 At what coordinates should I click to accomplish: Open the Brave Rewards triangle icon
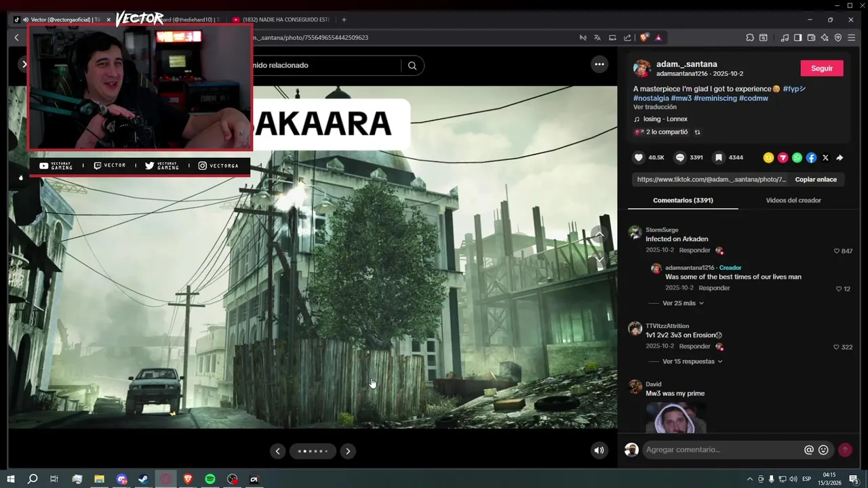pyautogui.click(x=658, y=38)
